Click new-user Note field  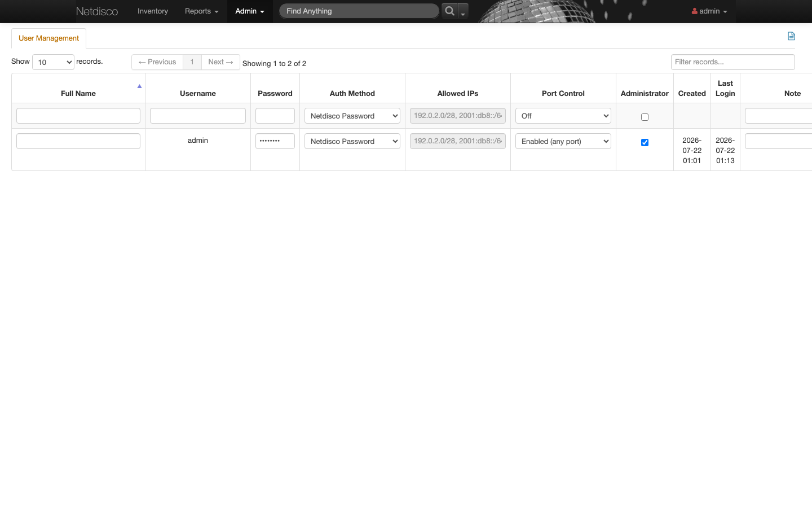pos(779,116)
